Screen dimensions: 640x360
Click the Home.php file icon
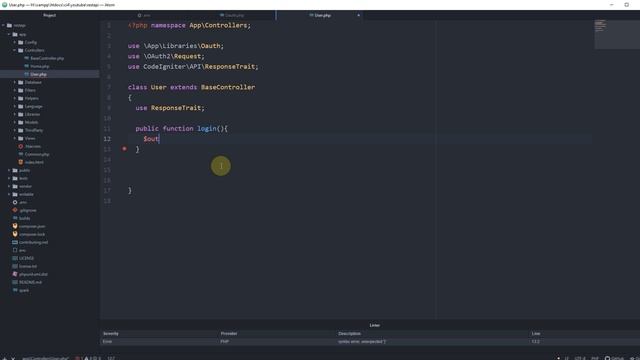click(x=27, y=66)
